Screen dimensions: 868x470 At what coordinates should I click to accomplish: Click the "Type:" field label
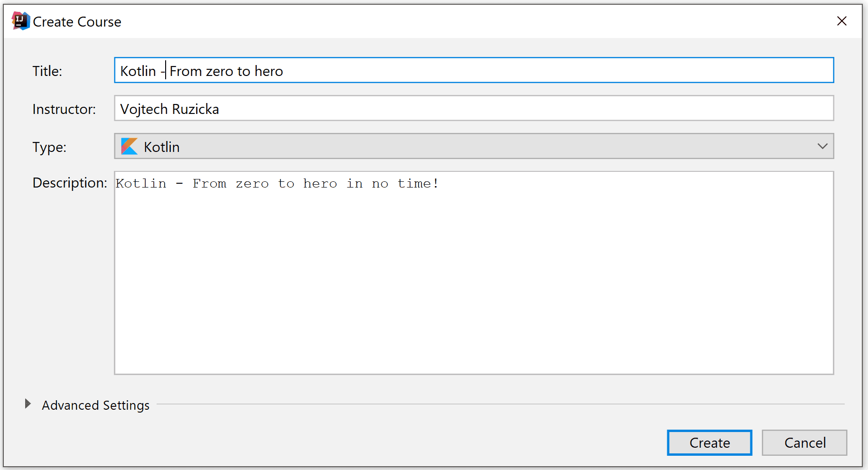tap(49, 147)
